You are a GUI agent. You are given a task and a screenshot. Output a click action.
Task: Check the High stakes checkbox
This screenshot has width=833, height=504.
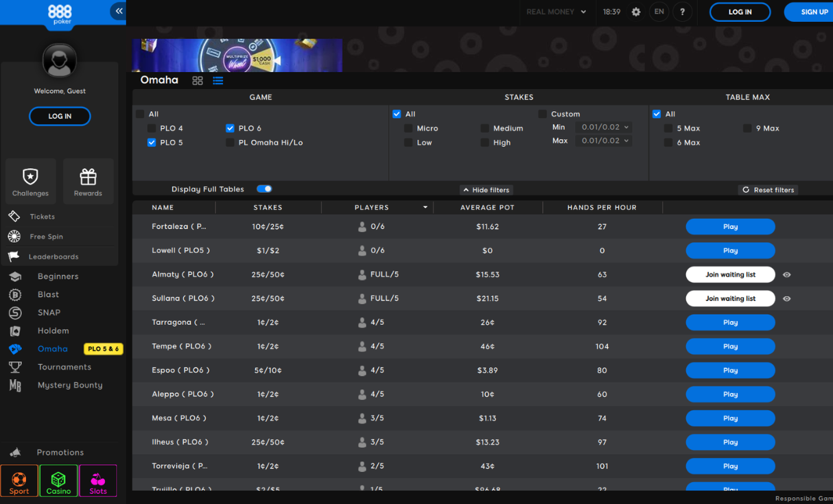(x=484, y=143)
